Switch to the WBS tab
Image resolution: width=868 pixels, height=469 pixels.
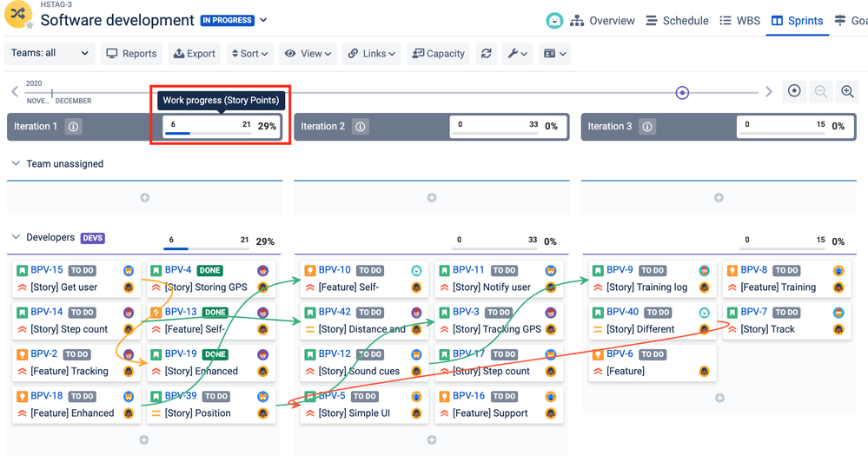coord(740,21)
